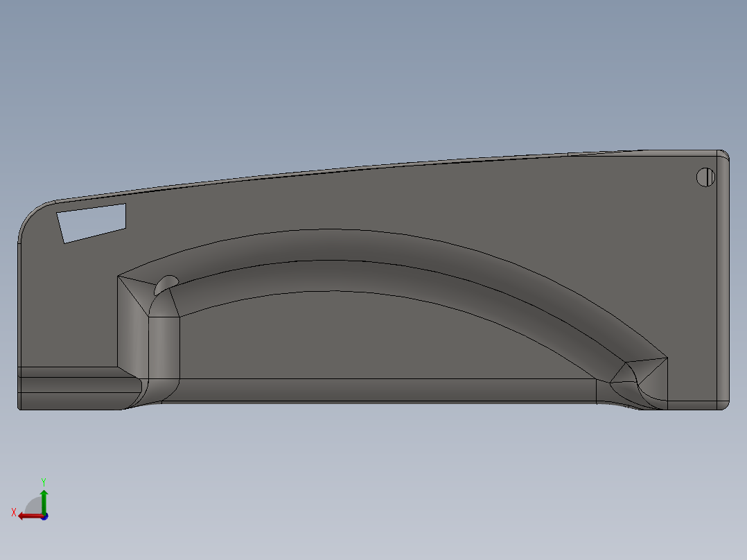This screenshot has width=747, height=560.
Task: Click the green Y axis arrow of the triad
Action: (44, 501)
